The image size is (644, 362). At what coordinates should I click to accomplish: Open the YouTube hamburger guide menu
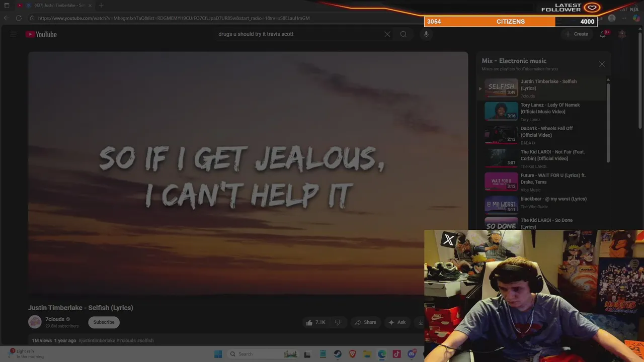[x=14, y=34]
